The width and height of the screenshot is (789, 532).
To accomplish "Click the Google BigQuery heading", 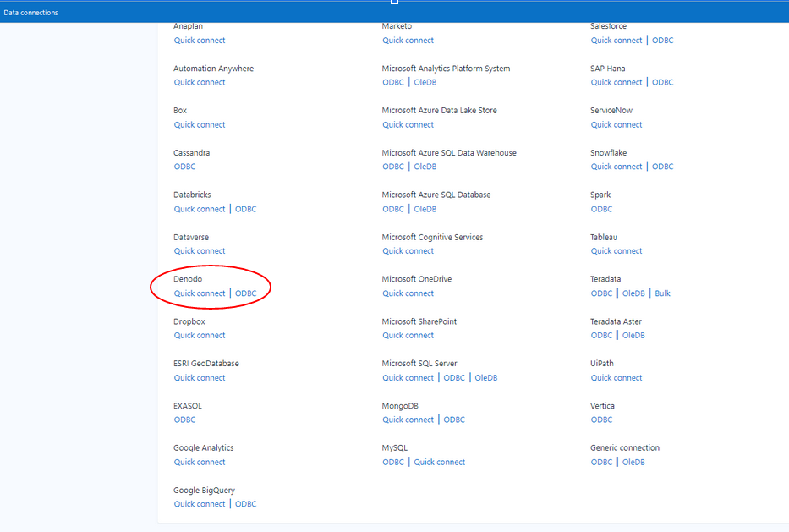I will (x=204, y=491).
